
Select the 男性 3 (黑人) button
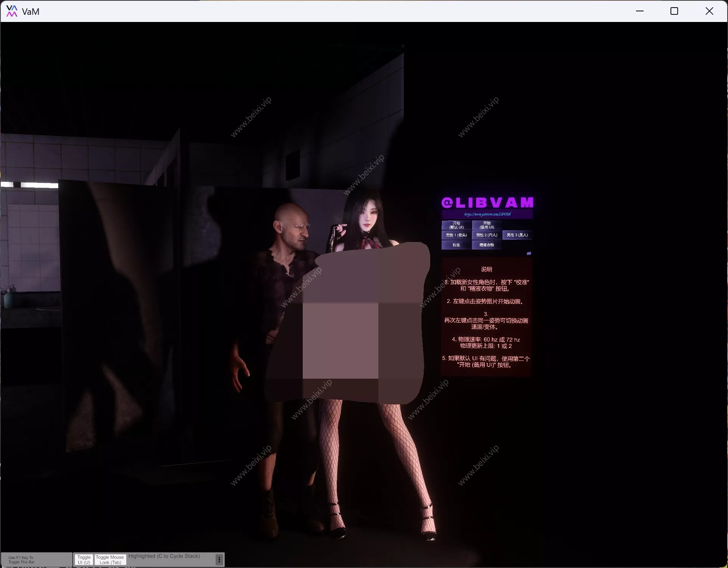[517, 235]
